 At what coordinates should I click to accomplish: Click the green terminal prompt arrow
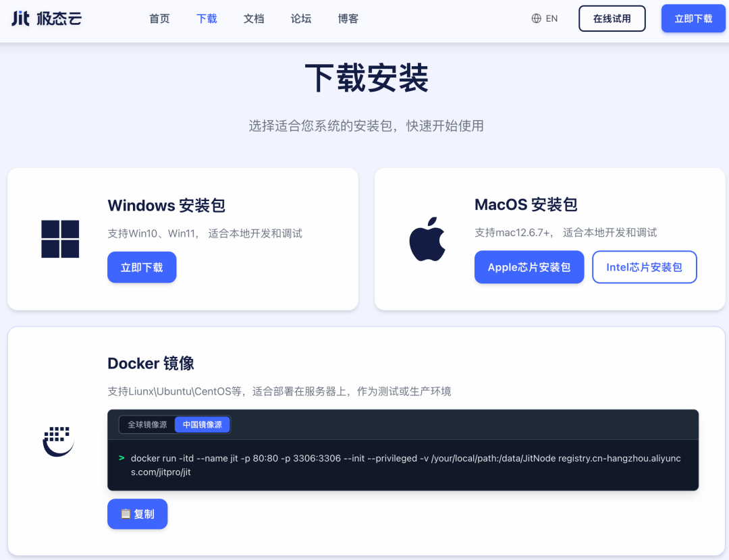(122, 457)
